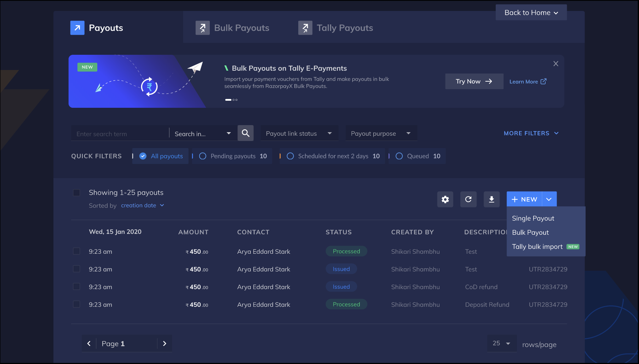
Task: Click the Try Now button
Action: (x=474, y=81)
